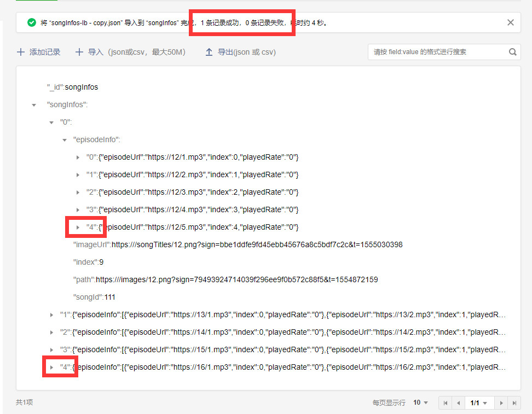Image resolution: width=532 pixels, height=414 pixels.
Task: Collapse the "episodeInfo" node
Action: coord(65,140)
